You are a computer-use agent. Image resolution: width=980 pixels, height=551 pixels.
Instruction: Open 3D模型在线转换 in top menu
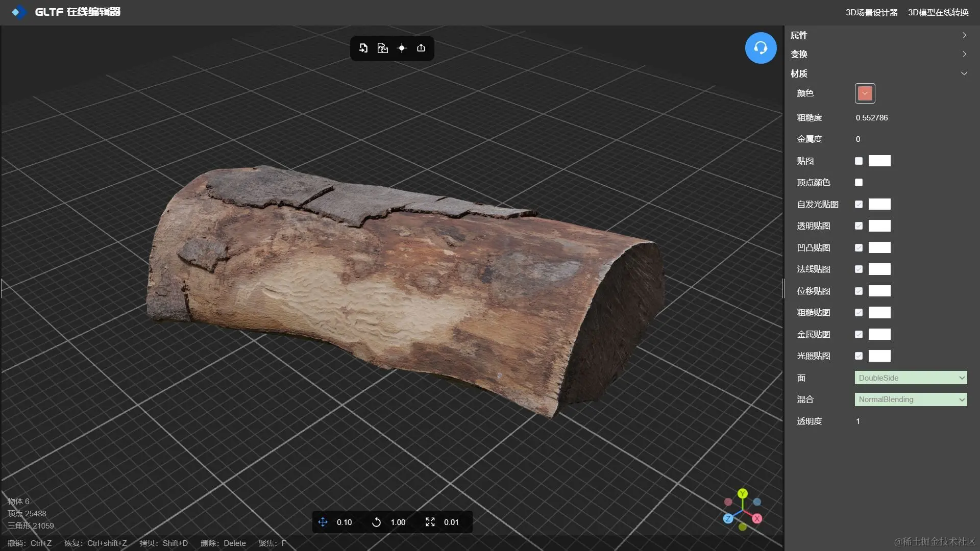tap(938, 12)
